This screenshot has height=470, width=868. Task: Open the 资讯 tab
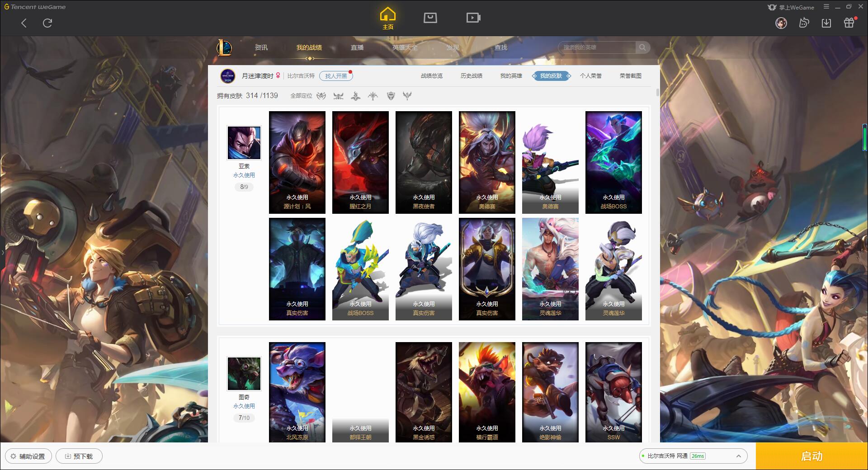click(261, 47)
